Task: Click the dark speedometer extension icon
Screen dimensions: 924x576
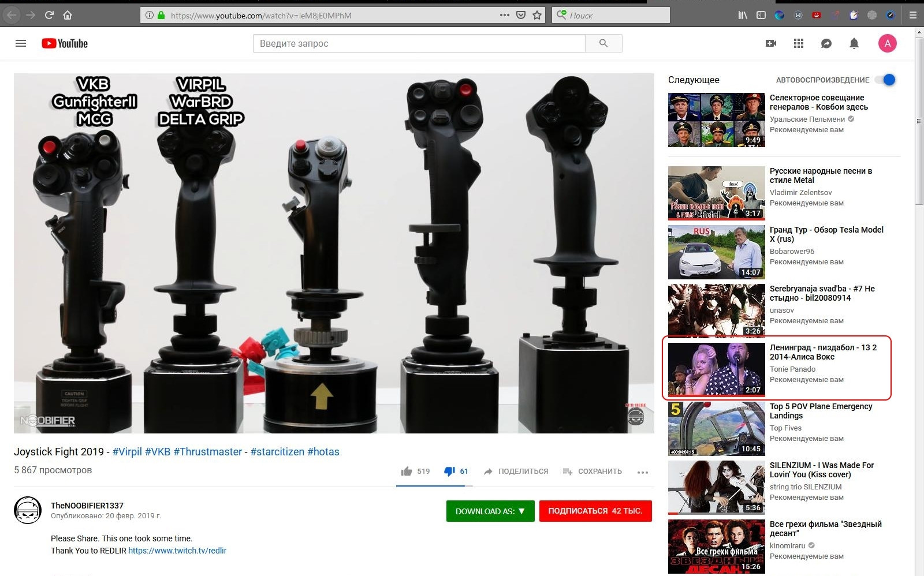Action: coord(891,15)
